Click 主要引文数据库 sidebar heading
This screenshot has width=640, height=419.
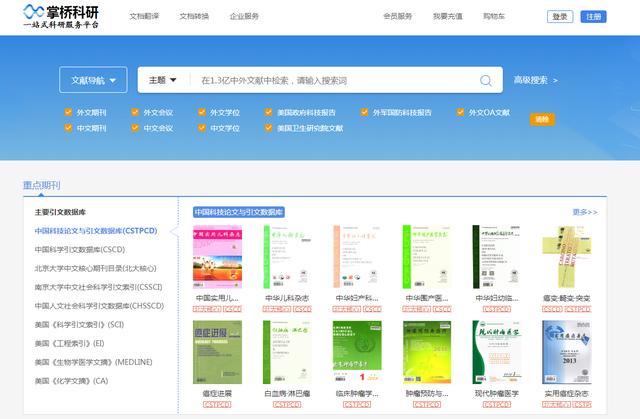point(60,212)
